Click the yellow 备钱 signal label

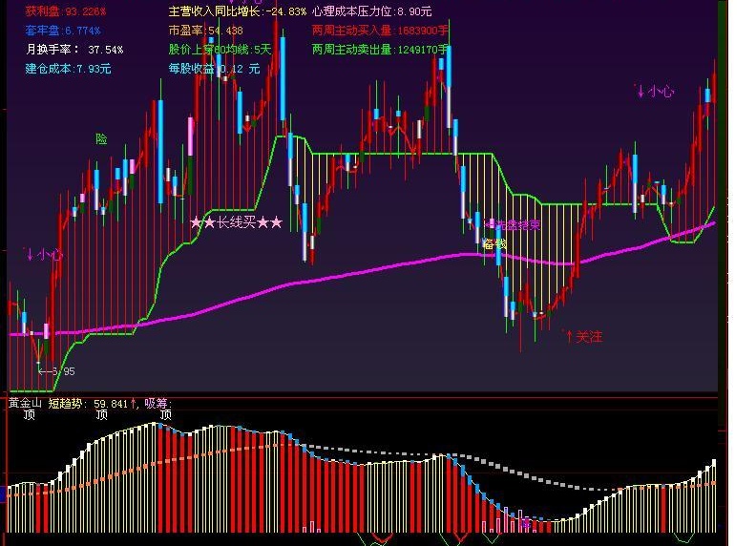coord(495,244)
